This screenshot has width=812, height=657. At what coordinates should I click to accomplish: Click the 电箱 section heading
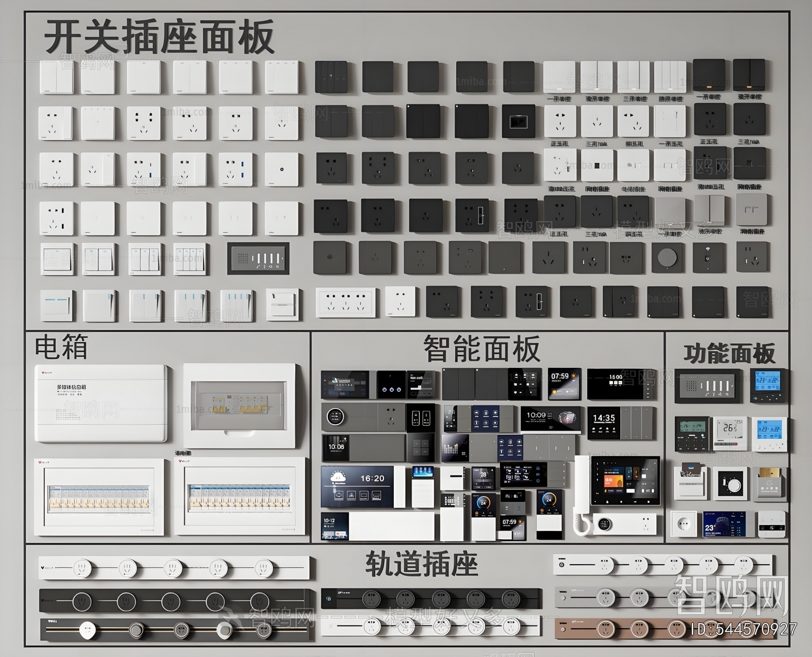click(x=61, y=347)
